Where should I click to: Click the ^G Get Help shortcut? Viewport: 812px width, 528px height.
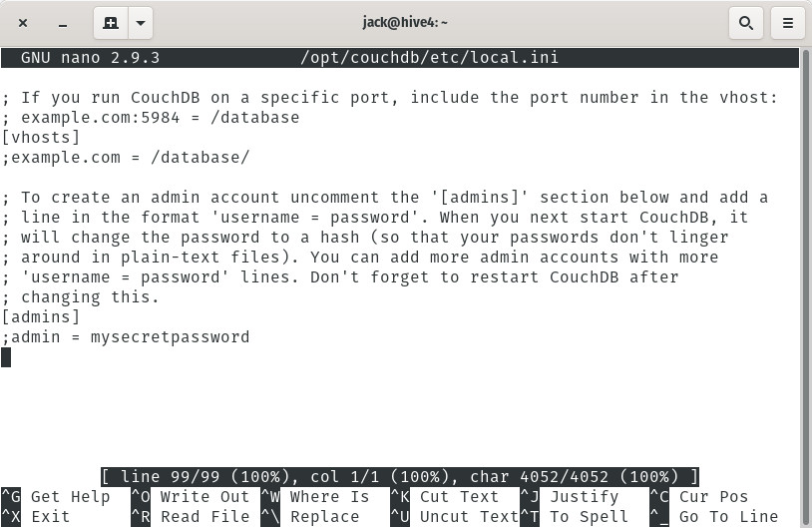56,497
